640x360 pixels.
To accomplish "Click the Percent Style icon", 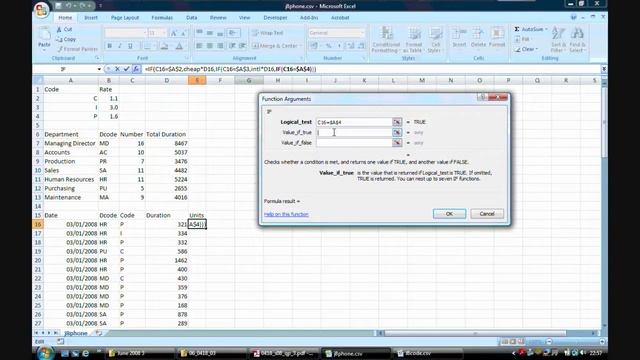I will coord(329,46).
